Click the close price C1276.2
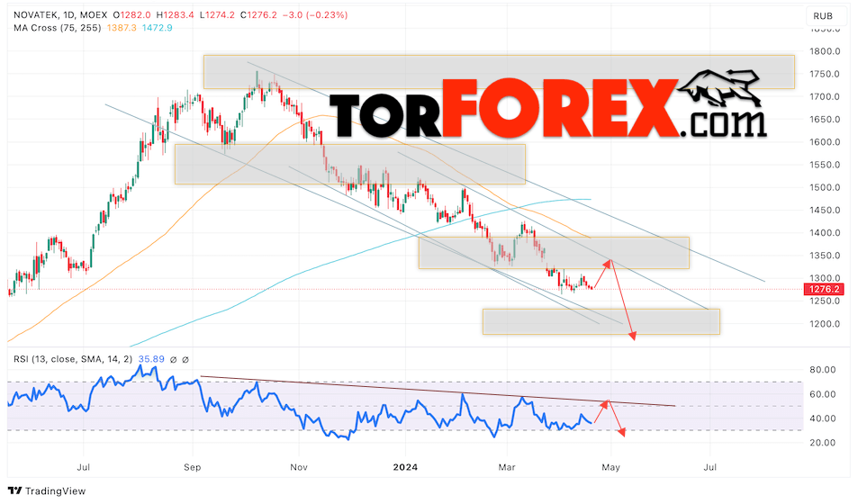The height and width of the screenshot is (504, 858). 257,15
